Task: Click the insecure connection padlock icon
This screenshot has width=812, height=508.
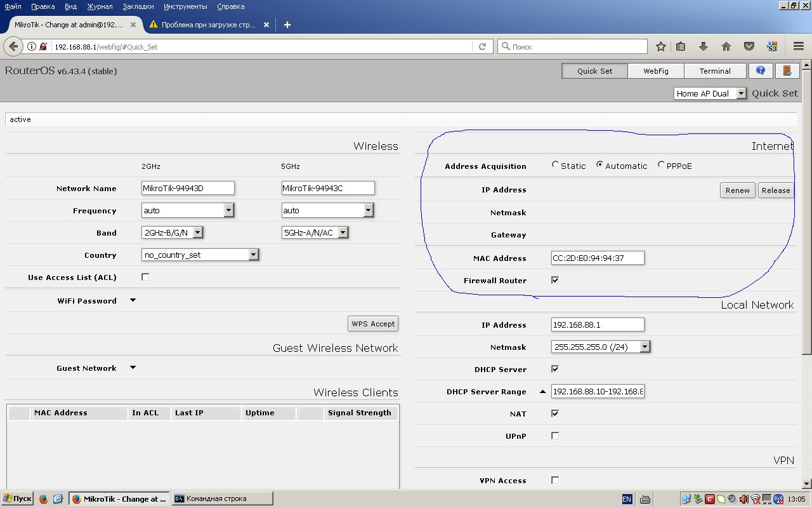Action: coord(43,46)
